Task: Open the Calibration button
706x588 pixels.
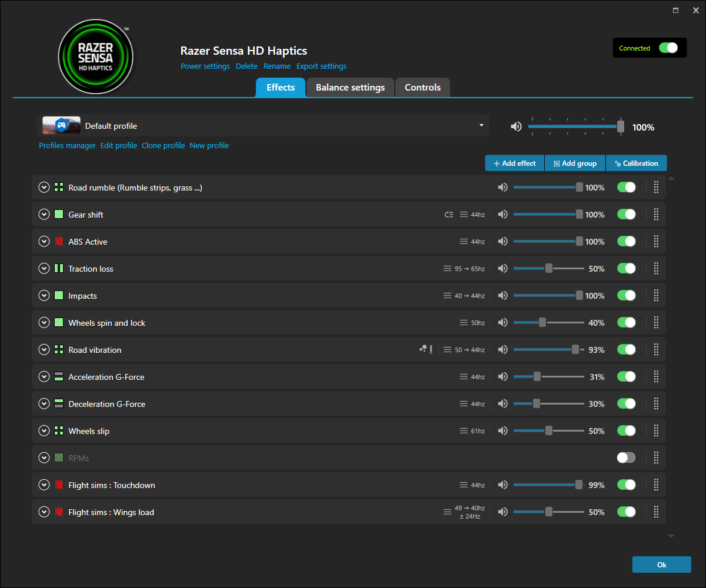Action: click(x=636, y=163)
